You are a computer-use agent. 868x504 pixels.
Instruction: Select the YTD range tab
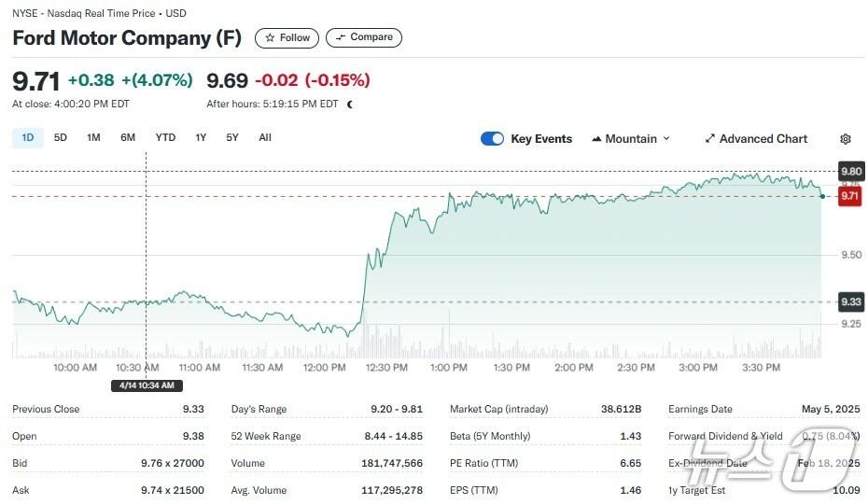click(x=165, y=138)
